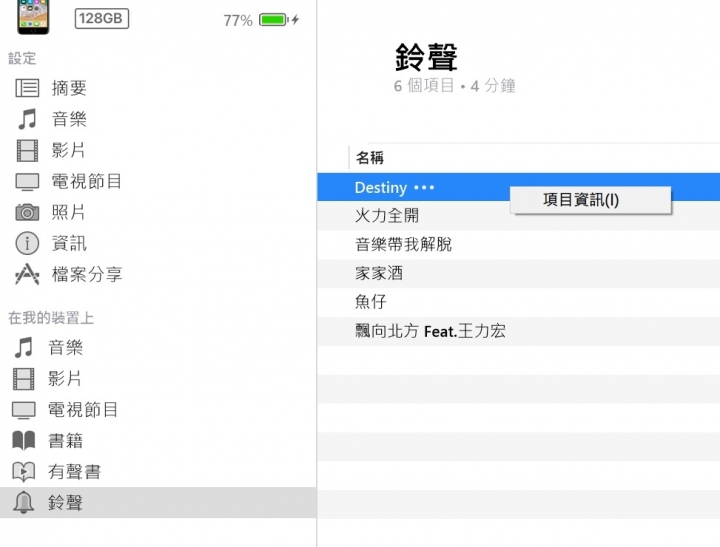
Task: Sort by the 名稱 column header
Action: tap(370, 158)
